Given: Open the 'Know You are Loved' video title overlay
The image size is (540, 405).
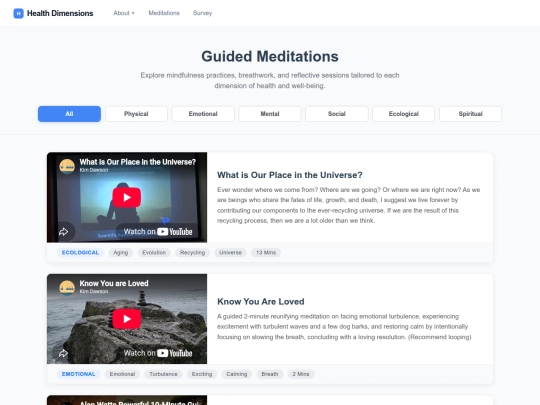Looking at the screenshot, I should [114, 283].
